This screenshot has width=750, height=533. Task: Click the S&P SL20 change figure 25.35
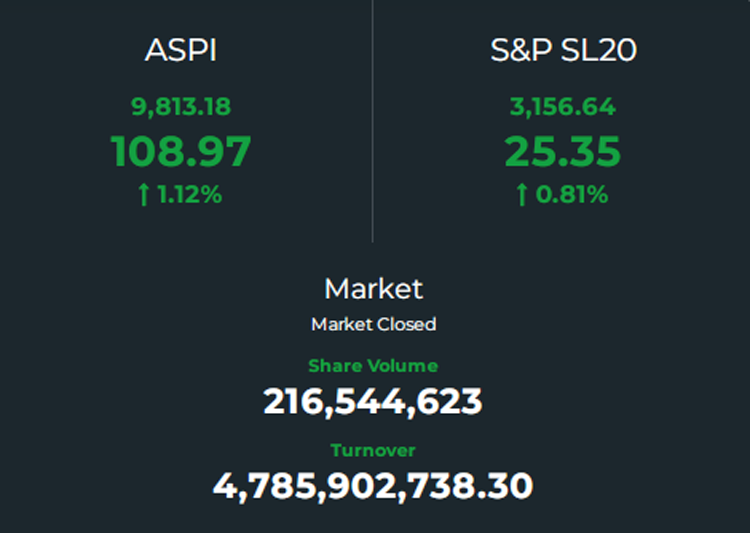(x=562, y=152)
